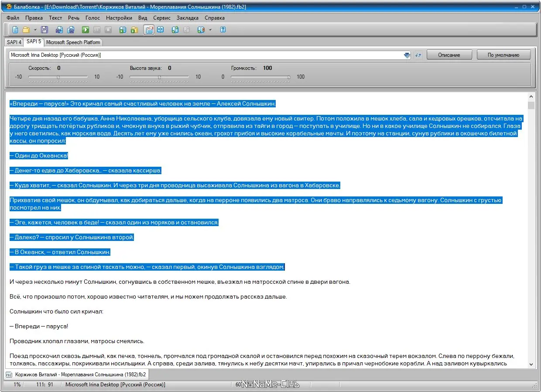Viewport: 541px width, 392px height.
Task: Click the bookmarks list book icon
Action: (x=201, y=30)
